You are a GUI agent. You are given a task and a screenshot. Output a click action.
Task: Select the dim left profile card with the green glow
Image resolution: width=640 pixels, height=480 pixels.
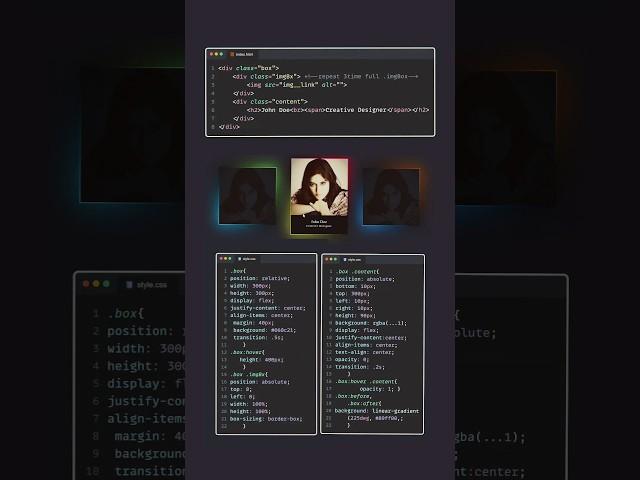248,196
